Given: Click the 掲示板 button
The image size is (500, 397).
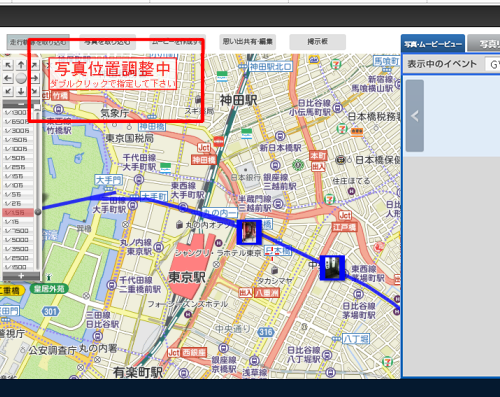Looking at the screenshot, I should [317, 42].
